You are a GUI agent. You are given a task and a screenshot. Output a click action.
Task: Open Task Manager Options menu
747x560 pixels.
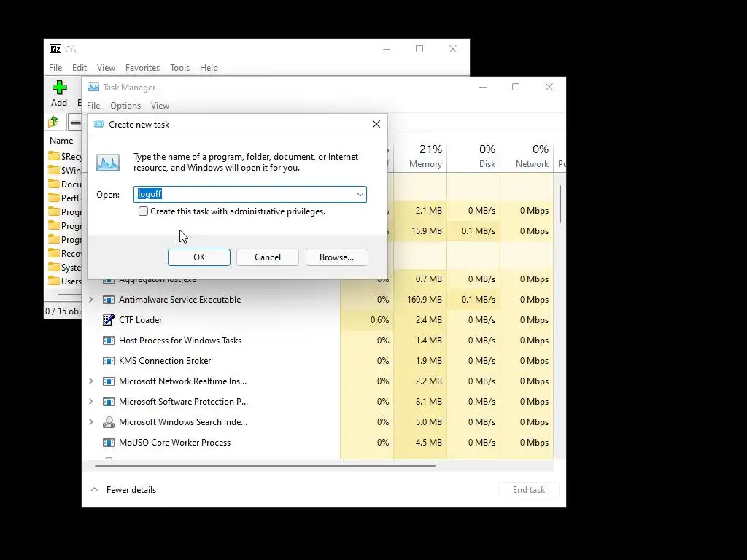click(125, 106)
